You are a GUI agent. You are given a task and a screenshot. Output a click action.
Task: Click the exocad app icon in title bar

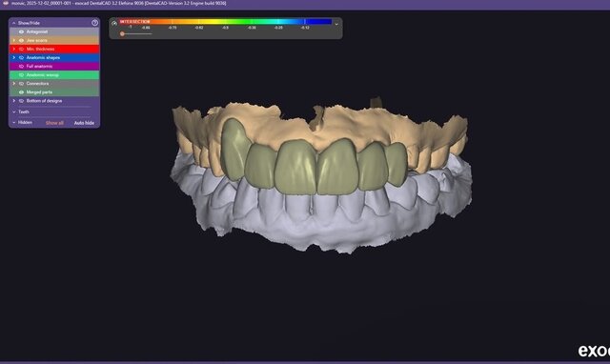pyautogui.click(x=6, y=3)
